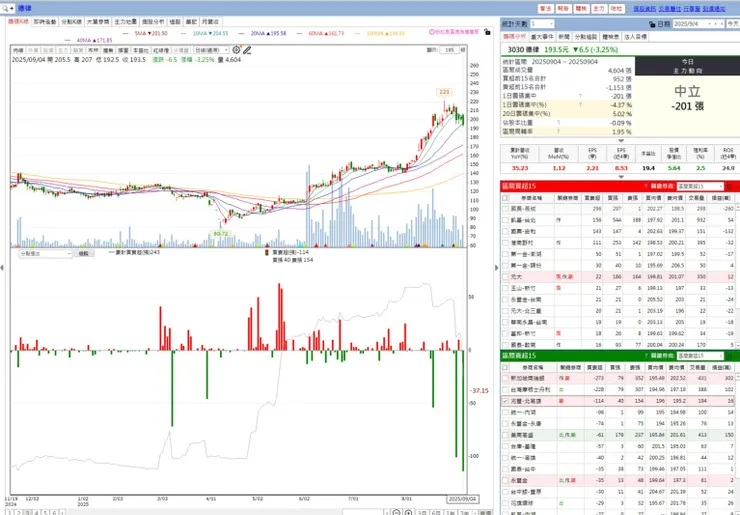
Task: Switch to the 即時走勢 tab
Action: click(x=45, y=22)
